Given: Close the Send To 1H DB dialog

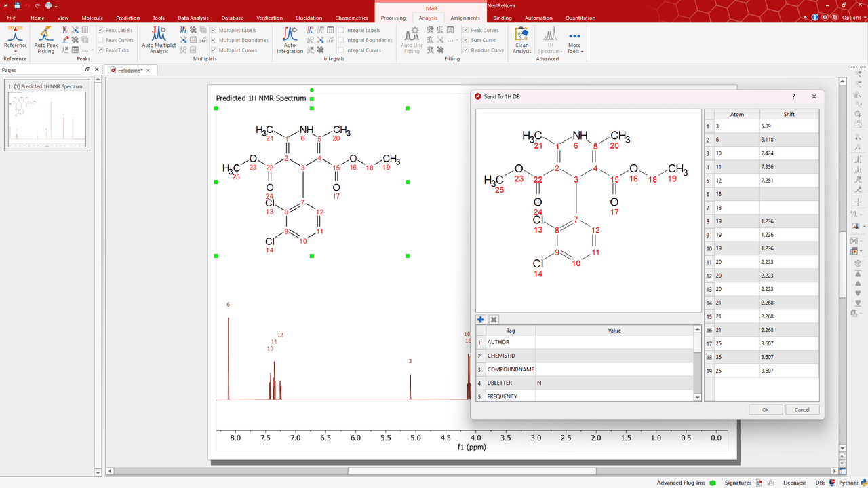Looking at the screenshot, I should [x=814, y=96].
